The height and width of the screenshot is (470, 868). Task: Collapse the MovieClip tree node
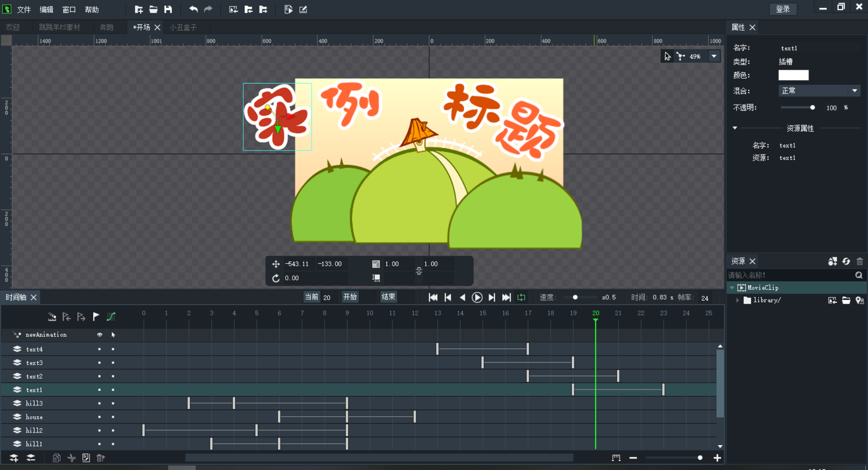(732, 288)
